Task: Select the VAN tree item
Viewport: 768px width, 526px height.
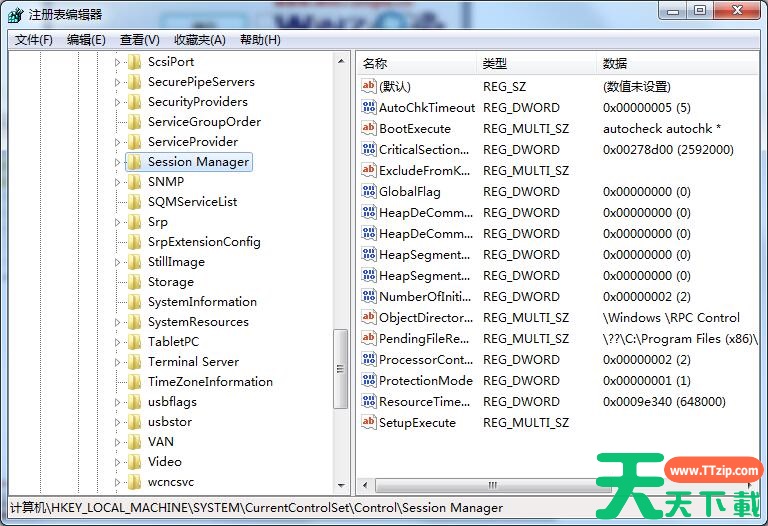Action: point(161,442)
